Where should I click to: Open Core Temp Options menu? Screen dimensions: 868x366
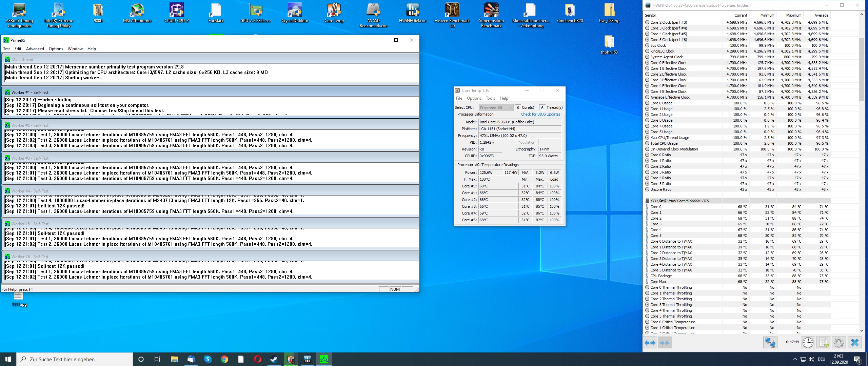pyautogui.click(x=474, y=98)
